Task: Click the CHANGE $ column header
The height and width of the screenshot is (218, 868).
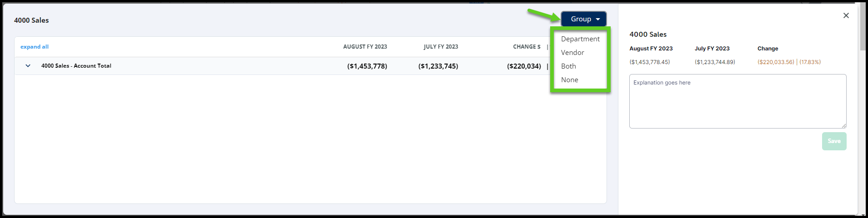Action: [x=527, y=47]
